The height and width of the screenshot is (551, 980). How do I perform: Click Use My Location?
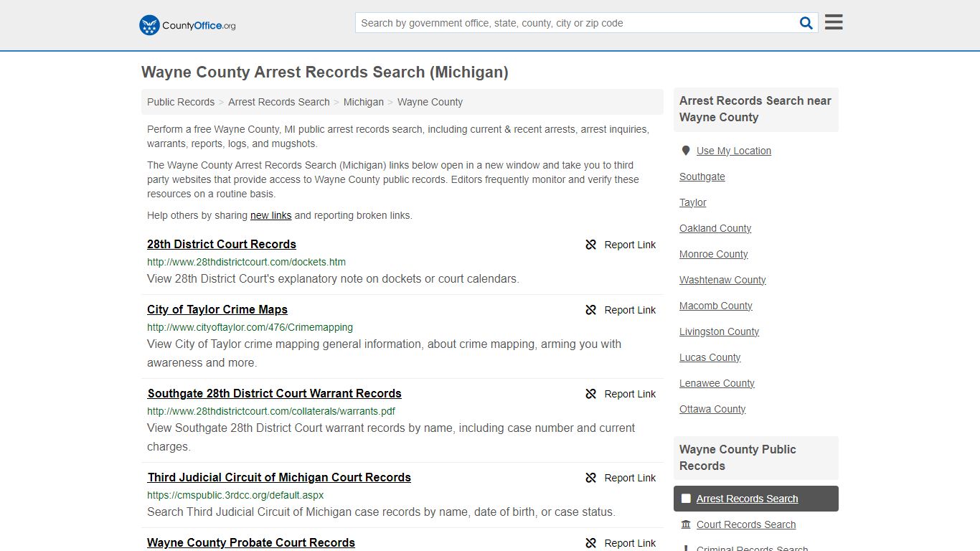pyautogui.click(x=734, y=151)
